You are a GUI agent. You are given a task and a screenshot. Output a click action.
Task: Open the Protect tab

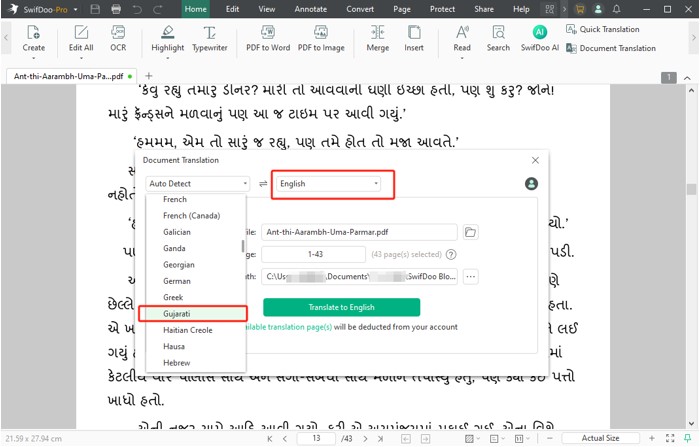click(442, 9)
